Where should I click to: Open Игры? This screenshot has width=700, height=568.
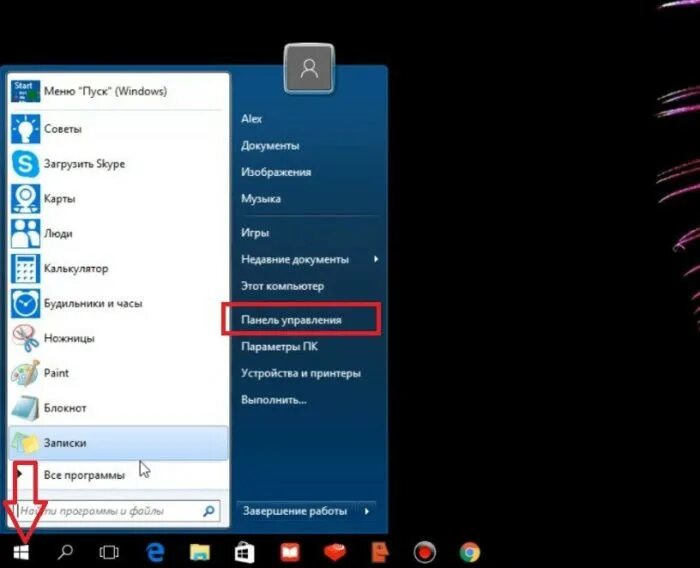pos(255,233)
